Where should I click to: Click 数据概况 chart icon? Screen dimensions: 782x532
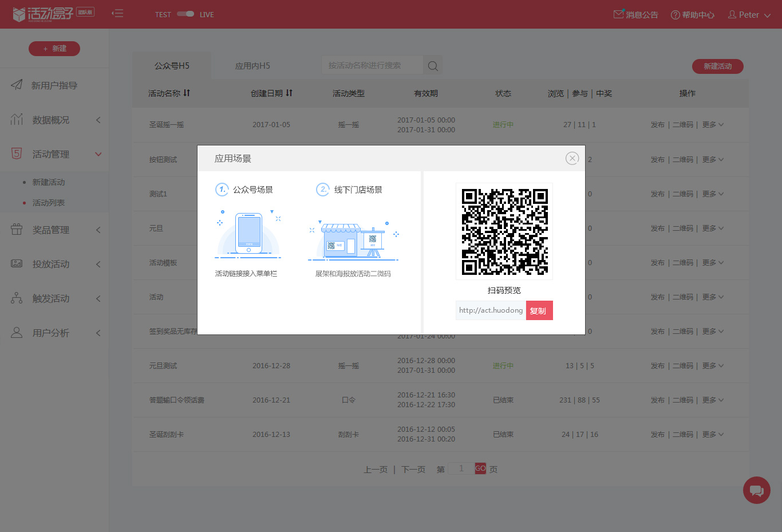[17, 119]
